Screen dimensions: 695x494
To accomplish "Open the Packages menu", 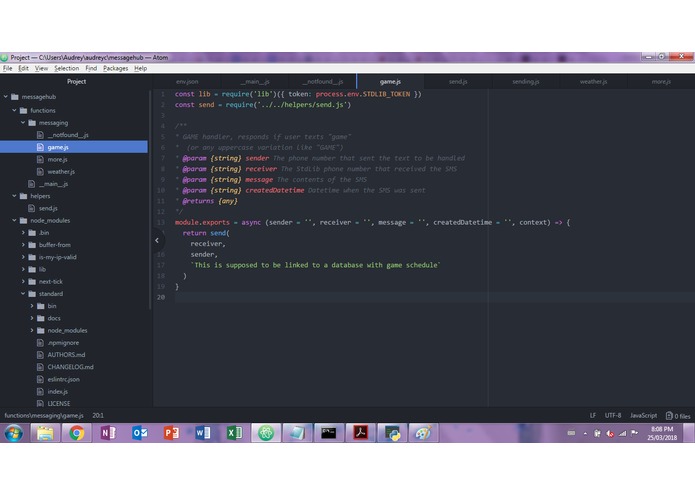I will [x=115, y=68].
